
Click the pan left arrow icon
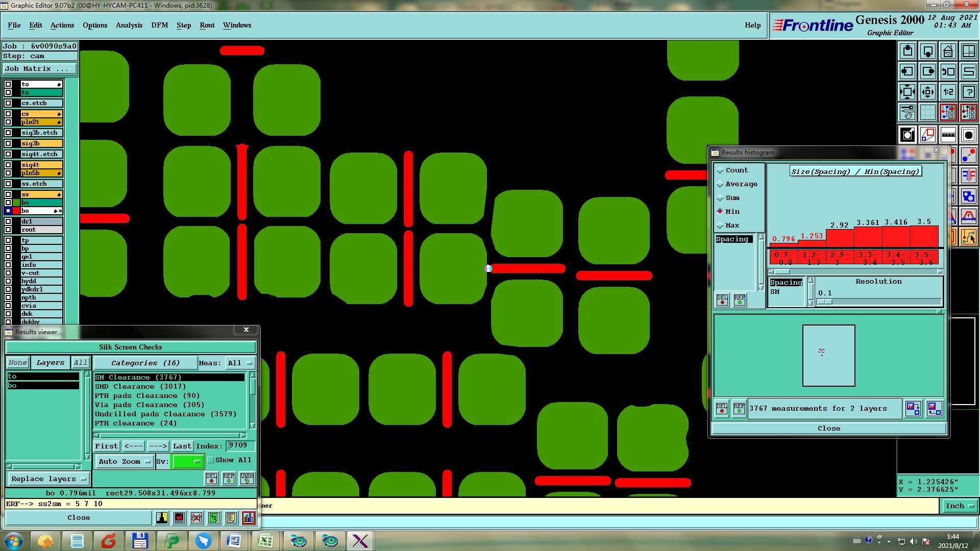point(907,71)
